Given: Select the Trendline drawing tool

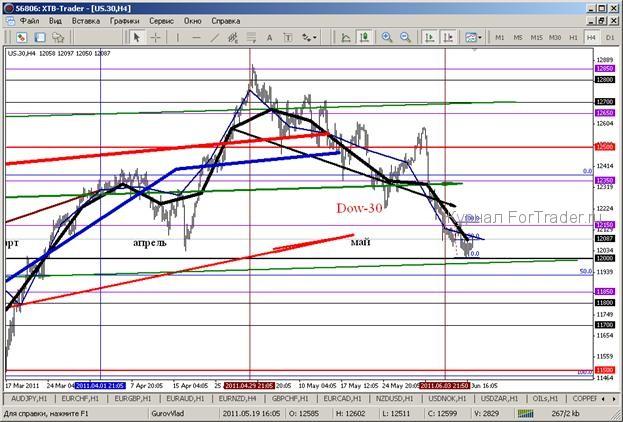Looking at the screenshot, I should [215, 38].
